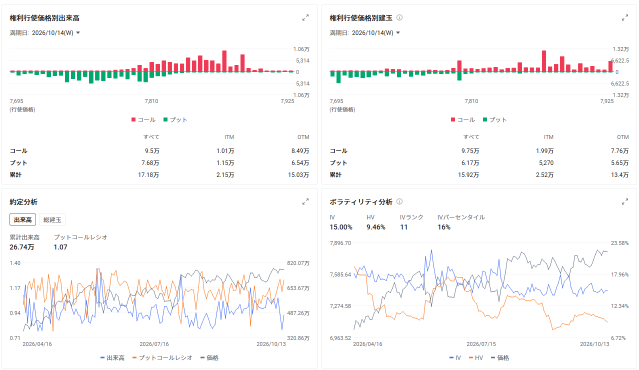Toggle プット legend in volume-by-strike chart
The height and width of the screenshot is (370, 639).
175,120
